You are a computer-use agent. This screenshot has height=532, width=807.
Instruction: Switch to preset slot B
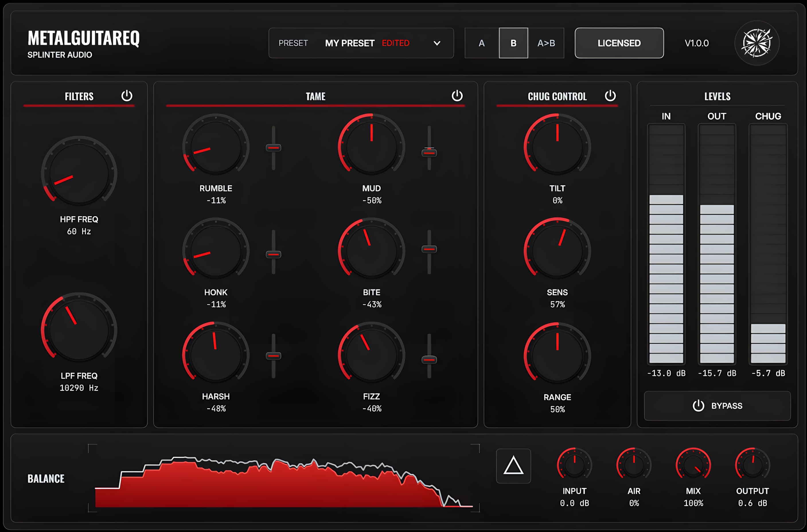pos(513,43)
